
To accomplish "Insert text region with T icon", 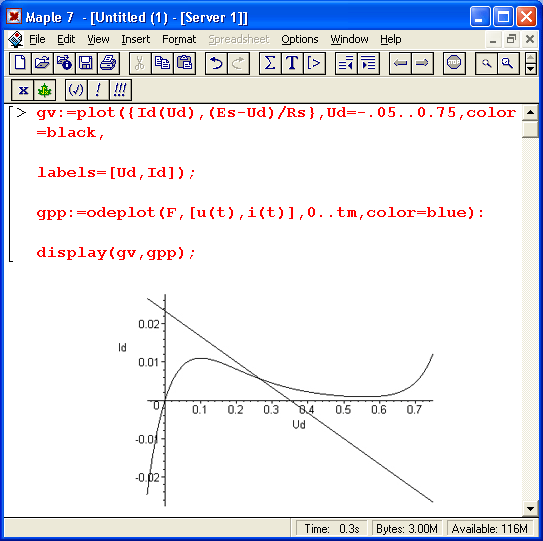I will coord(292,63).
